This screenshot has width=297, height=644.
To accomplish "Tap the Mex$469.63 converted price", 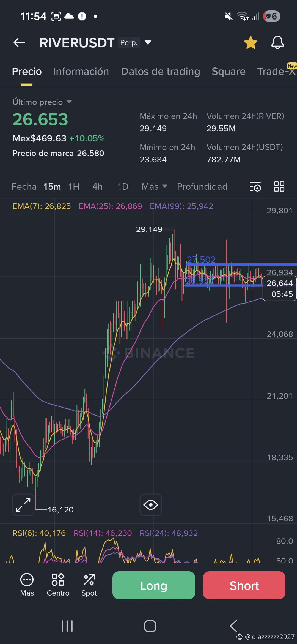I will click(39, 138).
